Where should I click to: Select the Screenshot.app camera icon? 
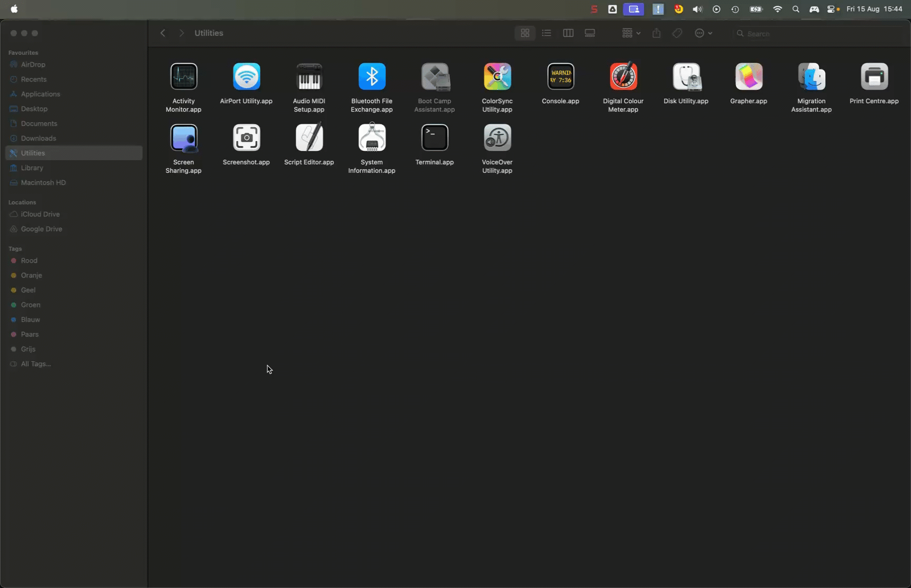pyautogui.click(x=246, y=138)
